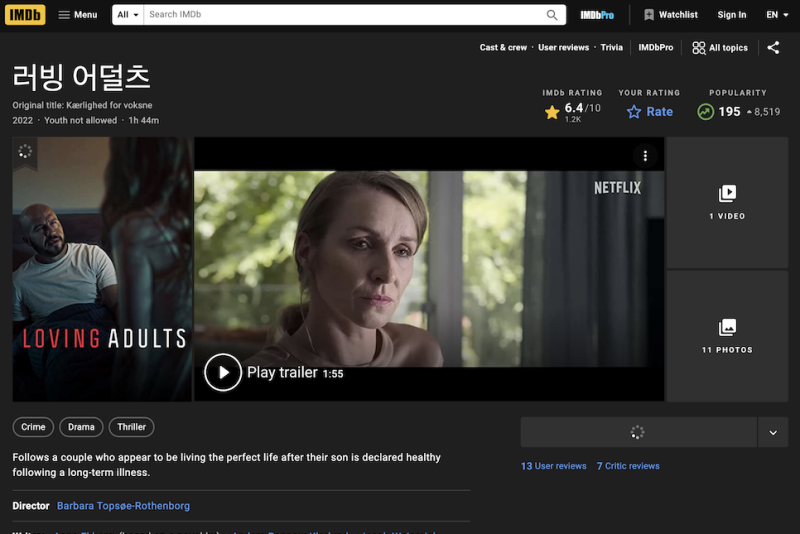
Task: Select the Thriller genre chip
Action: pyautogui.click(x=132, y=427)
